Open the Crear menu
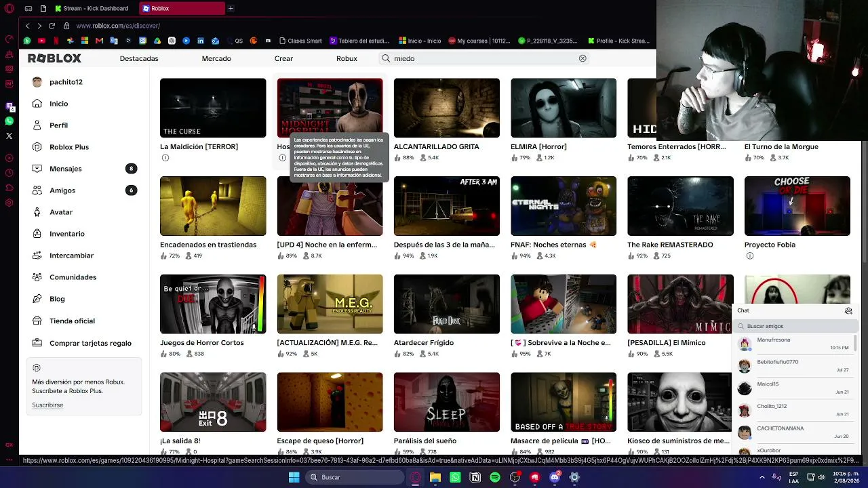 coord(283,58)
